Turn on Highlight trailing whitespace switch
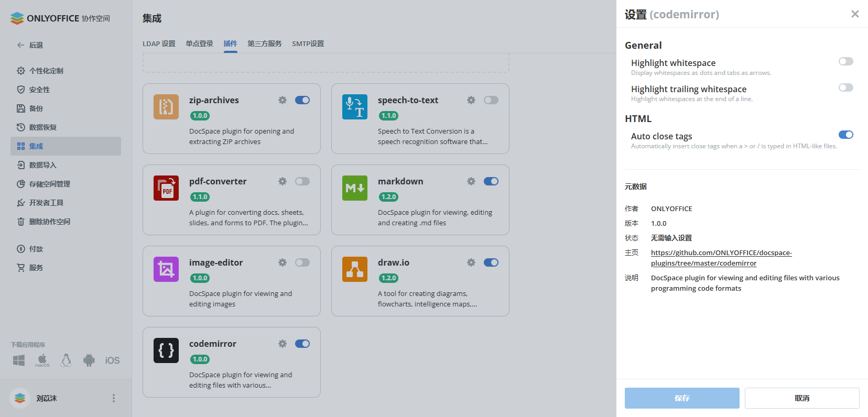Screen dimensions: 868x417 tap(846, 87)
